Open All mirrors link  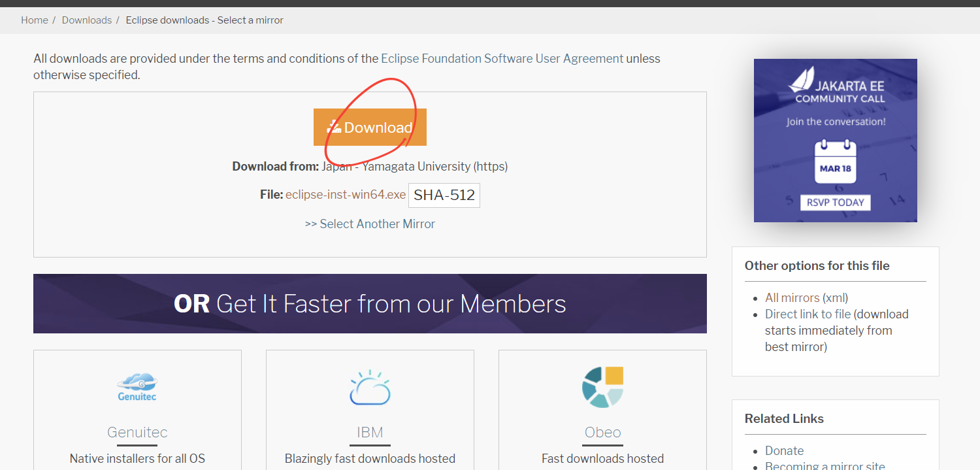click(x=792, y=297)
